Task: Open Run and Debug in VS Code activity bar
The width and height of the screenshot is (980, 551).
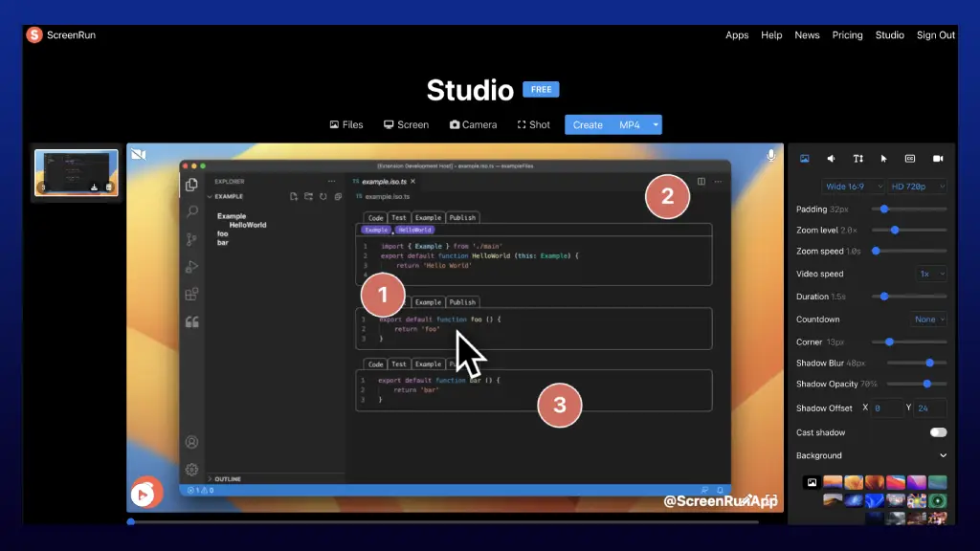Action: tap(191, 267)
